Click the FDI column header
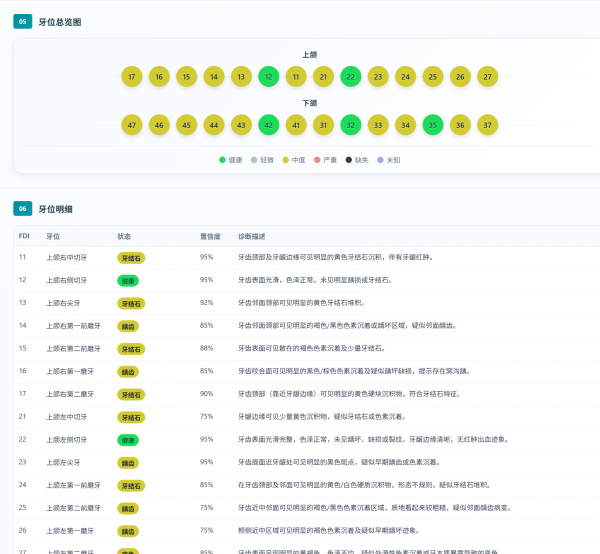The height and width of the screenshot is (554, 600). [24, 236]
